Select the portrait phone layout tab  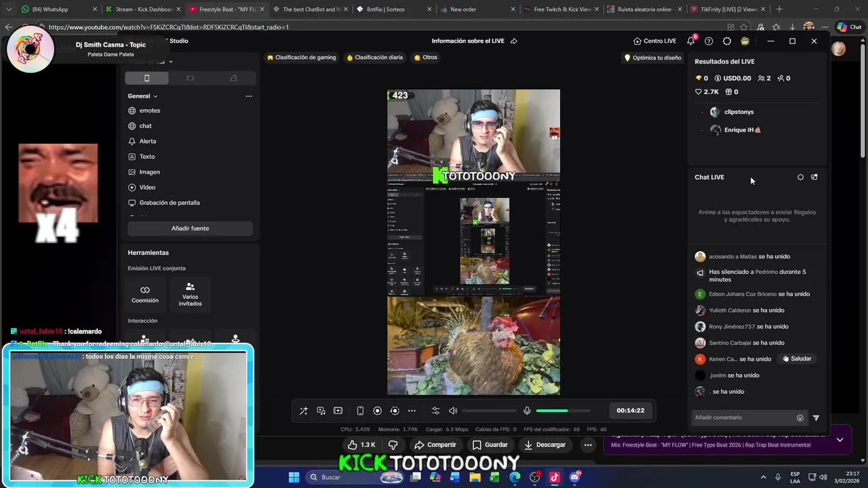tap(146, 78)
